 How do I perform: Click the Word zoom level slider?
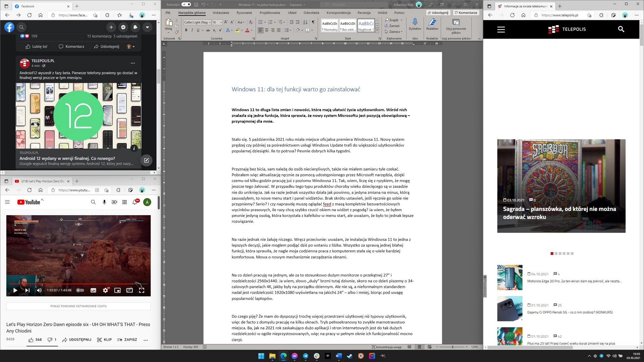[x=452, y=347]
